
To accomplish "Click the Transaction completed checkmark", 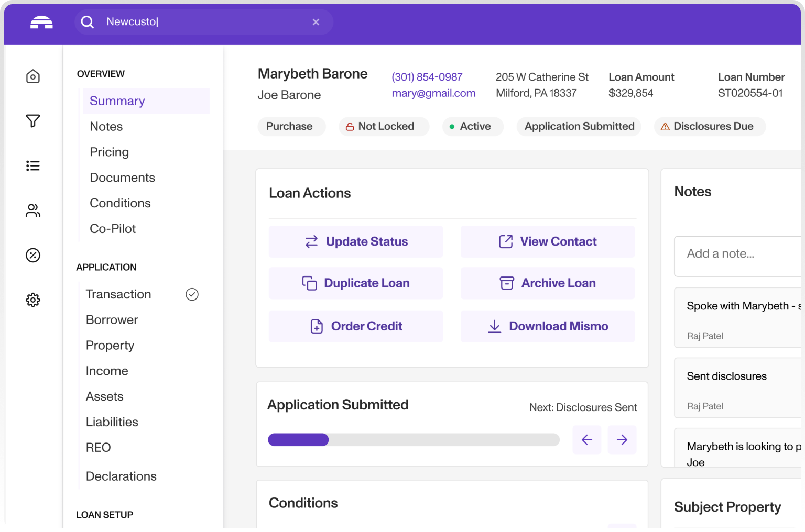I will [x=192, y=294].
